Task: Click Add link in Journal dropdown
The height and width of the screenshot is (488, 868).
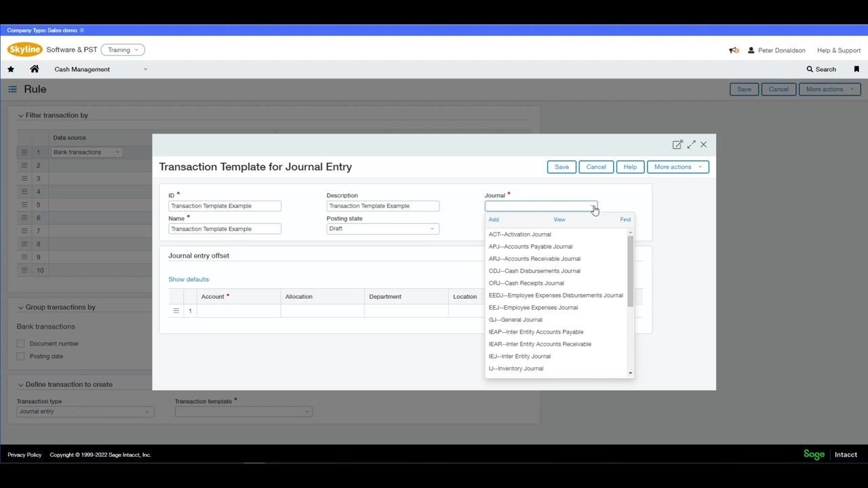Action: point(494,220)
